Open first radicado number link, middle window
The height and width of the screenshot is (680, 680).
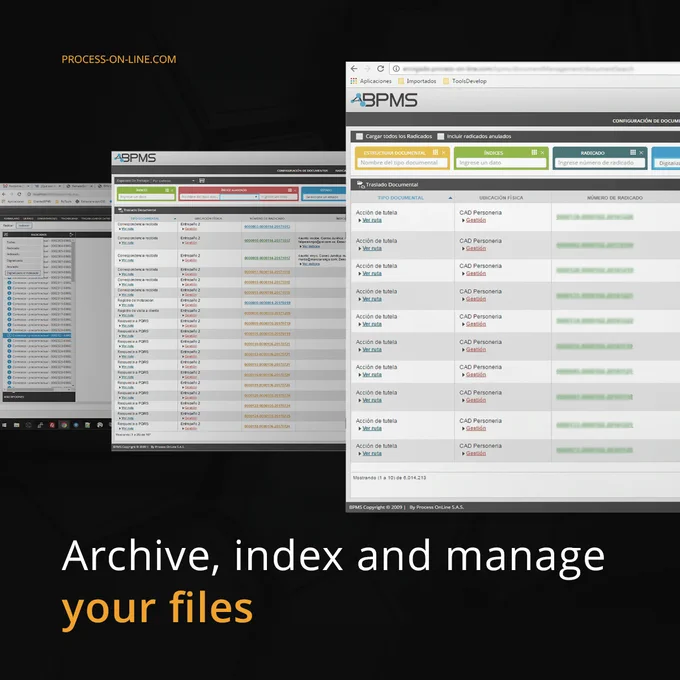coord(267,226)
